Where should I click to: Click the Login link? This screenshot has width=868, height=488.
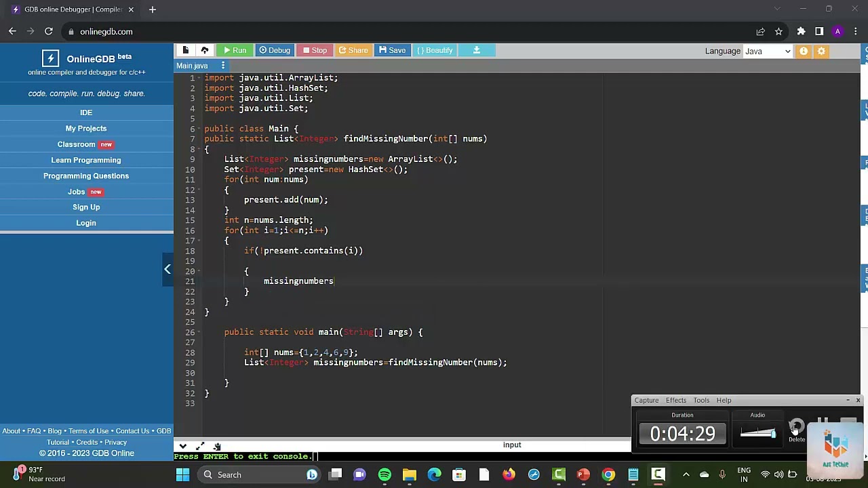click(86, 223)
